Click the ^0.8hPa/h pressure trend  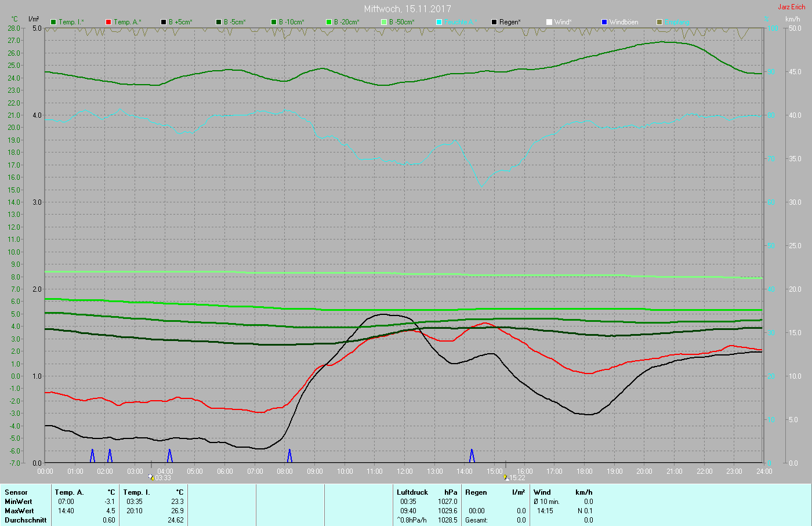(x=412, y=520)
